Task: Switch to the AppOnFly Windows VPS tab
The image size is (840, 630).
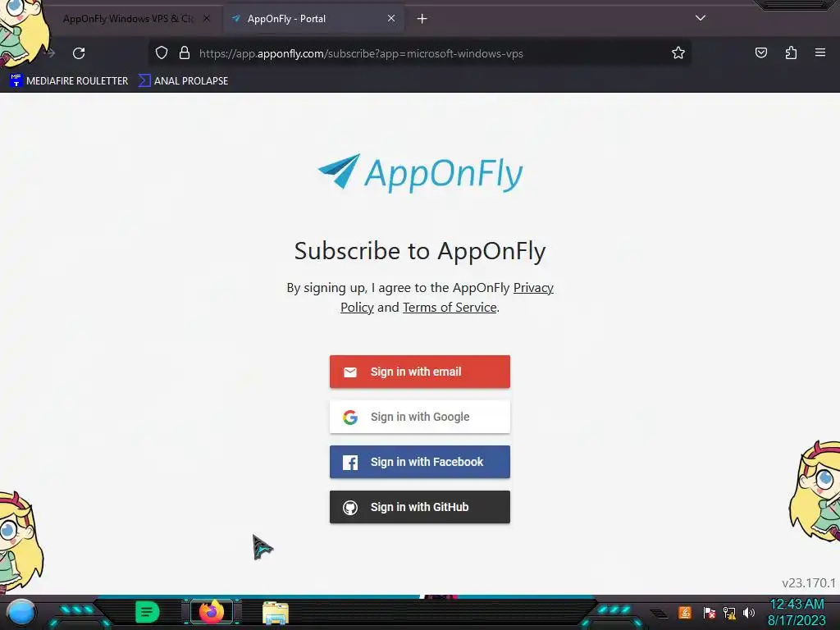Action: pyautogui.click(x=129, y=19)
